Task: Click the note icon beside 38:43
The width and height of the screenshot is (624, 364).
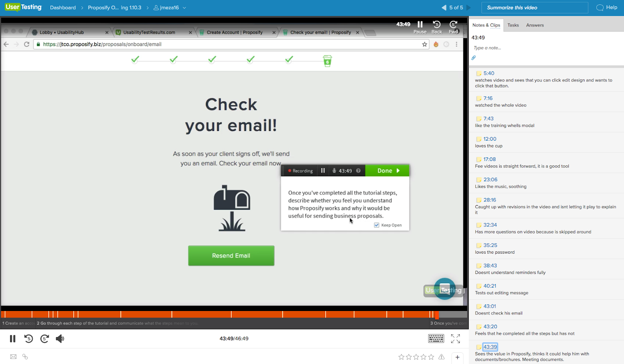Action: pos(479,266)
